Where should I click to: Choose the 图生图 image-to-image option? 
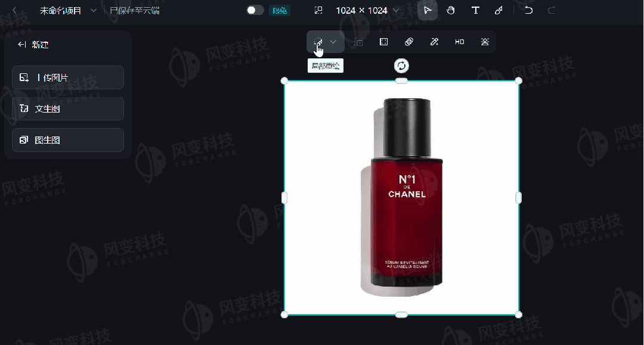pos(68,140)
